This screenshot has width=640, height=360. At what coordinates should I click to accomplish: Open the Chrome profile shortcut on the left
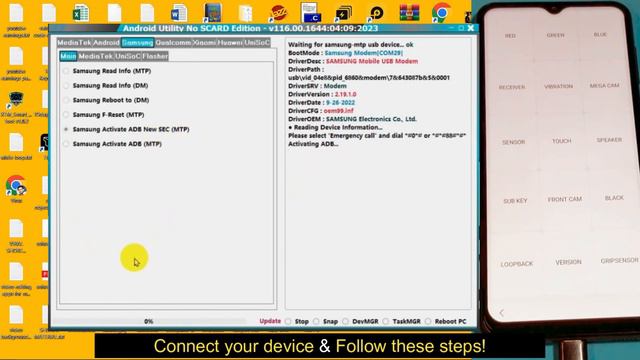[x=16, y=187]
